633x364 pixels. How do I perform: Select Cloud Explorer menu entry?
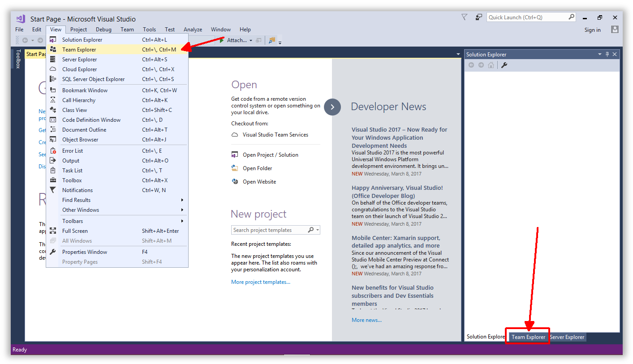pos(117,69)
